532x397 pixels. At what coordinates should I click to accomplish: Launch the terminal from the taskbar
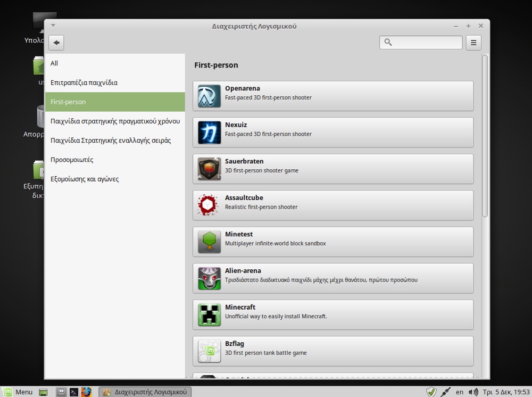point(73,392)
